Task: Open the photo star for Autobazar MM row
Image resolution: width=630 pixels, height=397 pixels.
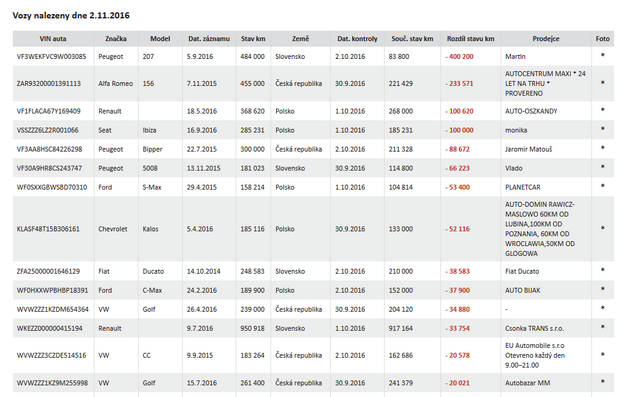Action: pos(602,382)
